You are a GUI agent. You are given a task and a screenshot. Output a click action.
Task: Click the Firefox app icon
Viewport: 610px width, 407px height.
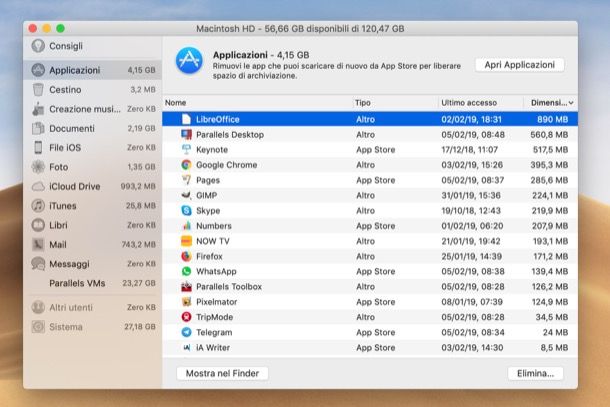coord(186,256)
